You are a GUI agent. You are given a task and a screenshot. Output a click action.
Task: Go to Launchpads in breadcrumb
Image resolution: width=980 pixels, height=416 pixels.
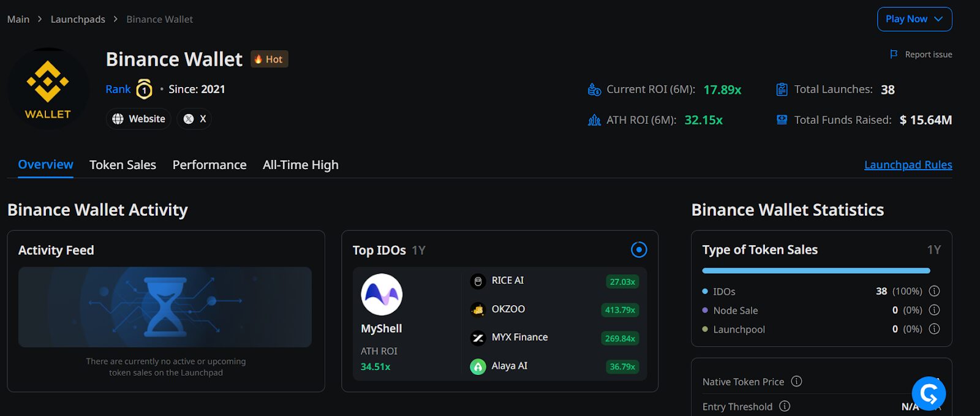[x=78, y=19]
